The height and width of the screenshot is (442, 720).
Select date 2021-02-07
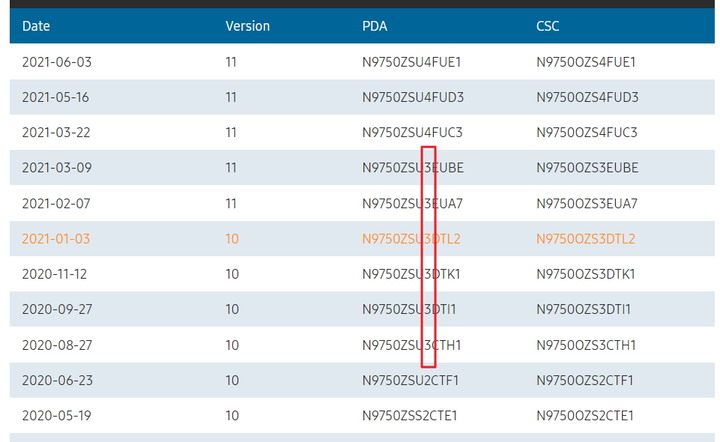[x=56, y=203]
